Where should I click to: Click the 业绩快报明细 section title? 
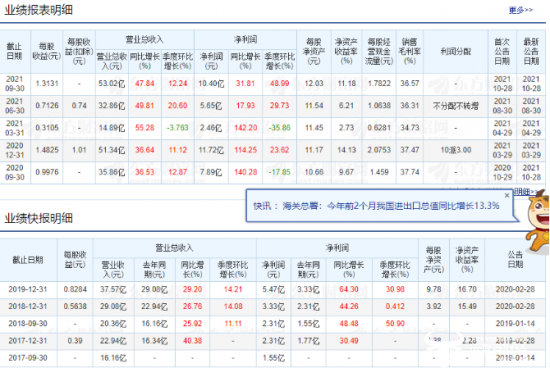click(x=39, y=218)
